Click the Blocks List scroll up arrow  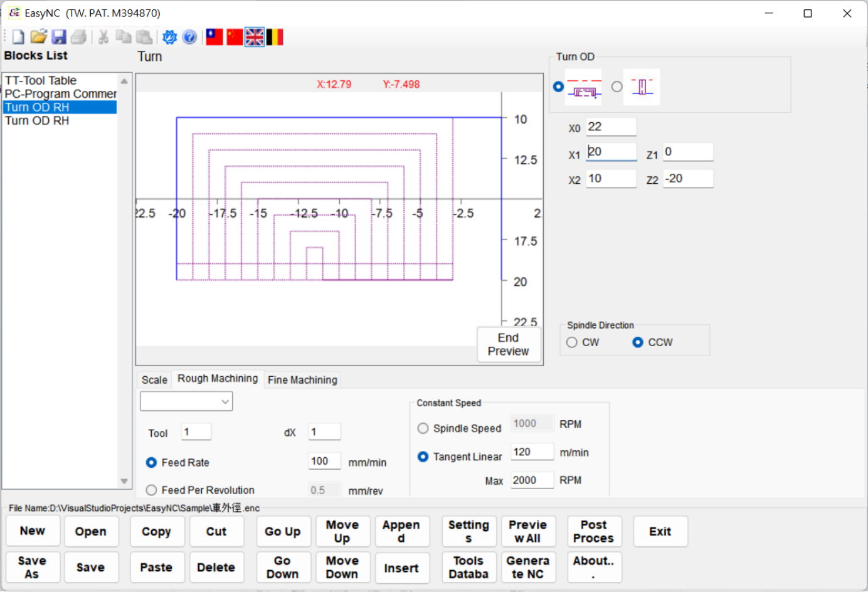(x=124, y=81)
